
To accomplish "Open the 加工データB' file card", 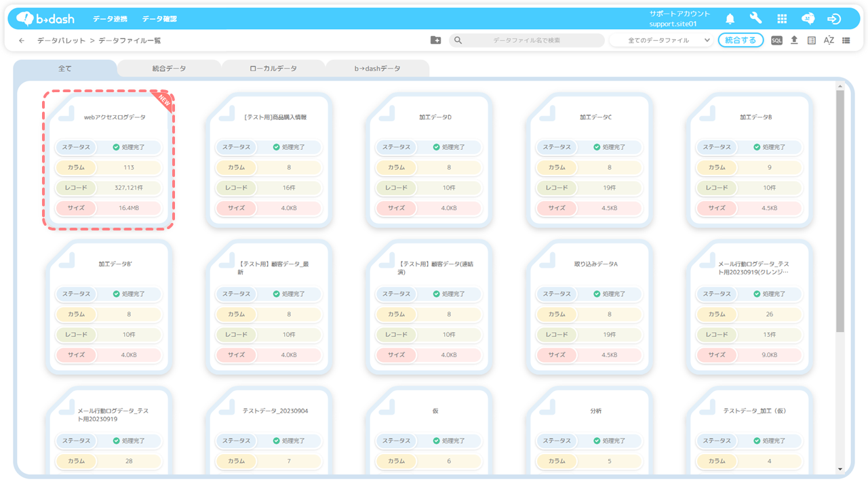I will click(108, 307).
